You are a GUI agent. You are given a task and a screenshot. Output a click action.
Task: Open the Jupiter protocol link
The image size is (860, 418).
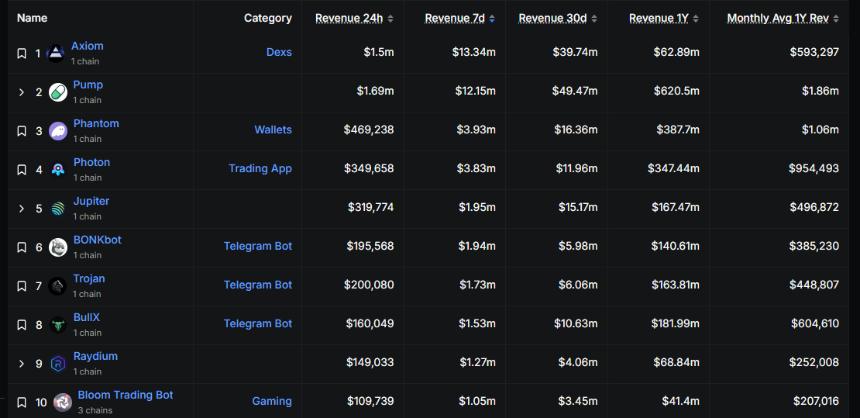(x=91, y=201)
